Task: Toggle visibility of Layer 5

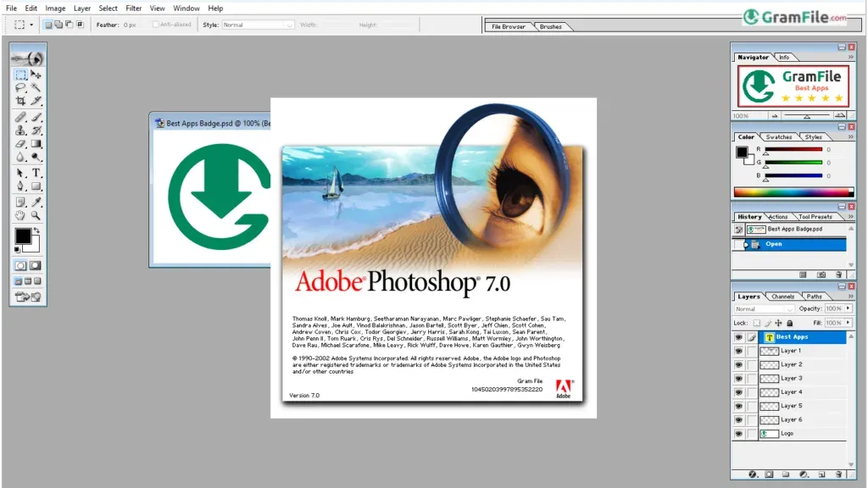Action: coord(738,406)
